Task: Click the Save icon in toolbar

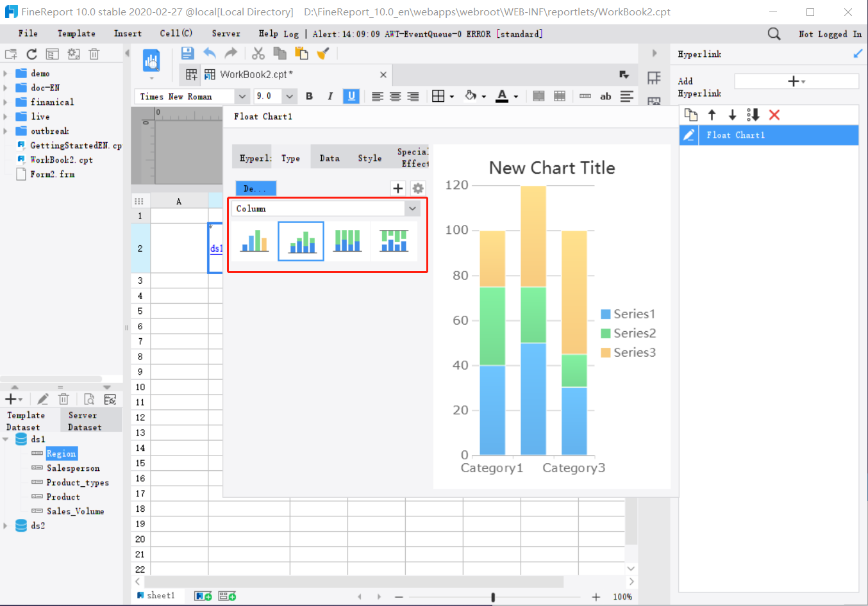Action: pyautogui.click(x=187, y=53)
